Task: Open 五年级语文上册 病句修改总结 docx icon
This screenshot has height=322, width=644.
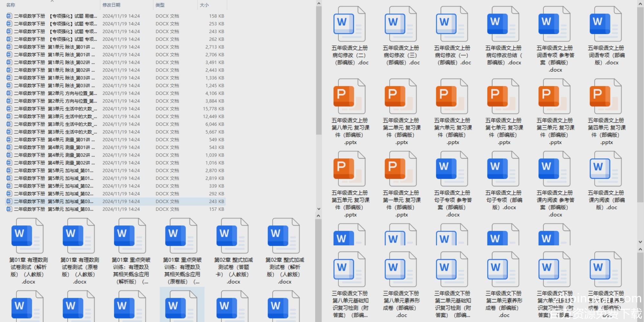Action: [503, 24]
